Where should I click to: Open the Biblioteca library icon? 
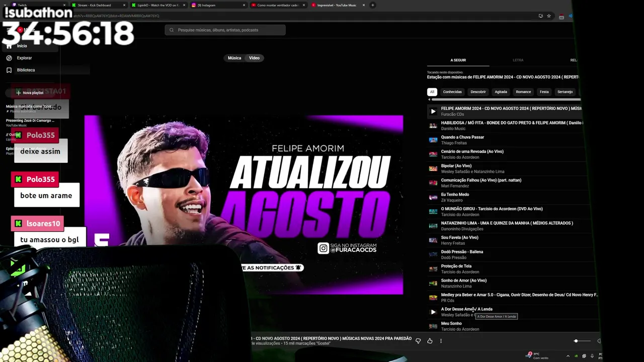[x=9, y=70]
